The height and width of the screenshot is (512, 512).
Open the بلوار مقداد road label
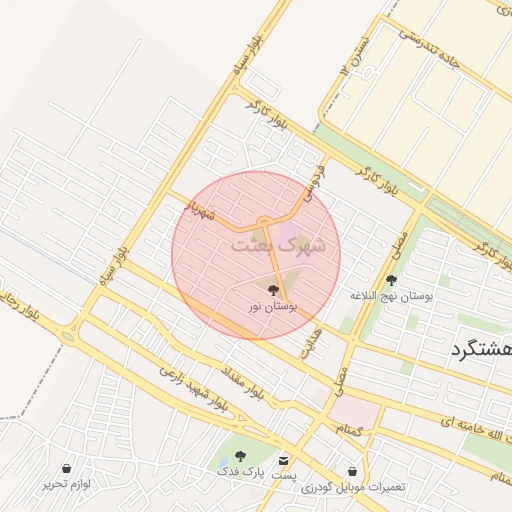242,383
